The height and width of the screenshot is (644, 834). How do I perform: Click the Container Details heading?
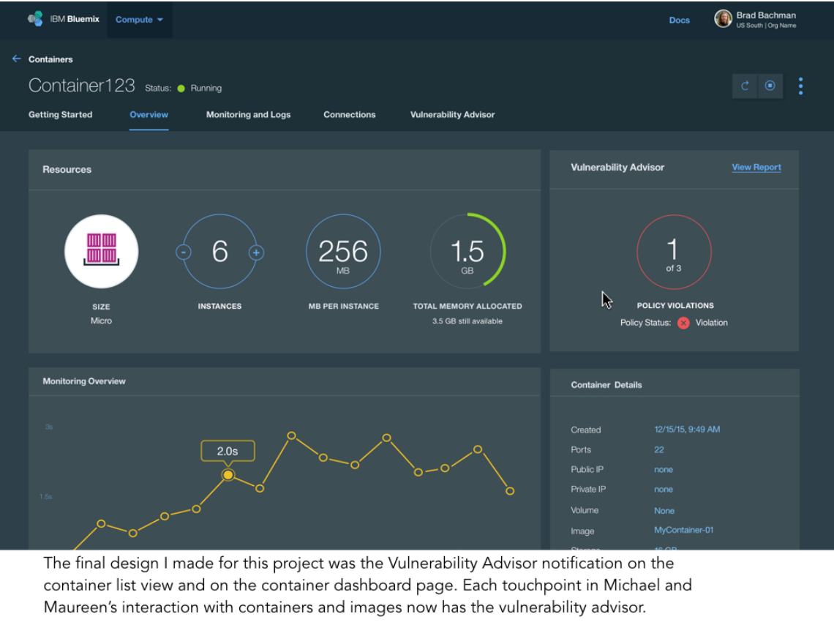click(606, 385)
